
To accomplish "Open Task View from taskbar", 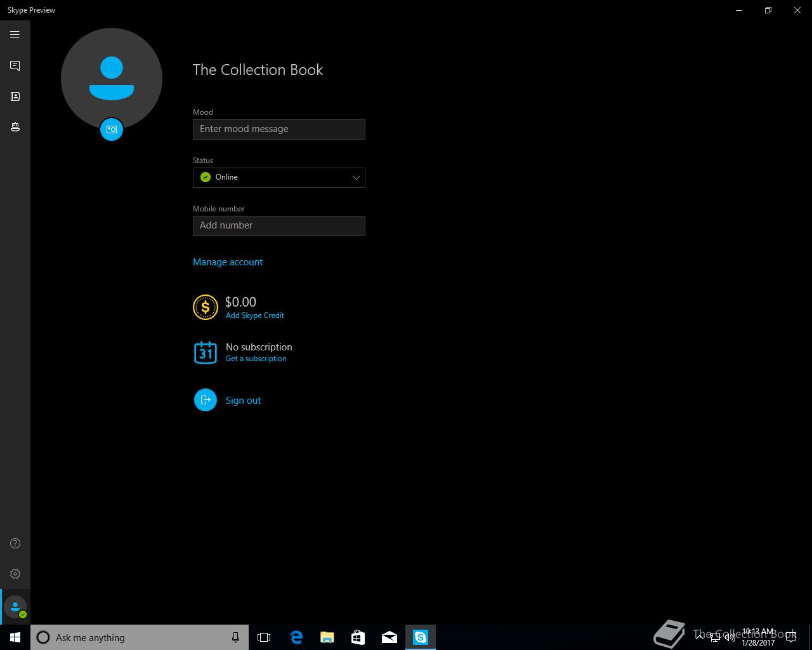I will 264,637.
